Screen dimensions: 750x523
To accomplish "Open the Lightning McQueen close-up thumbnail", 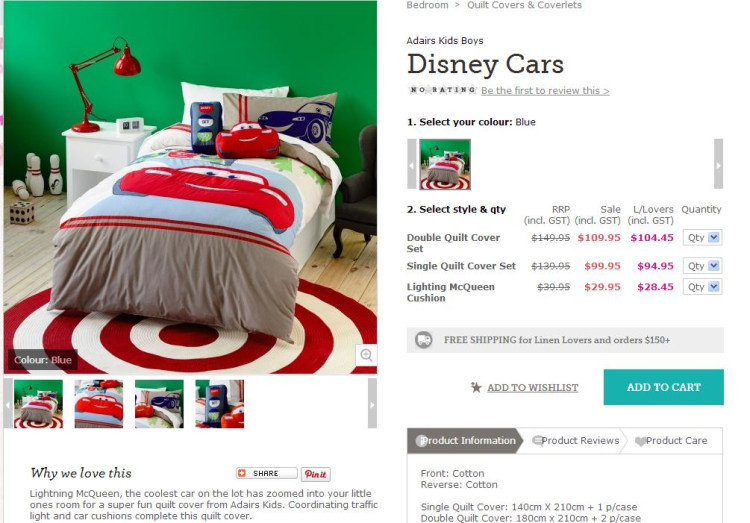I will (99, 404).
